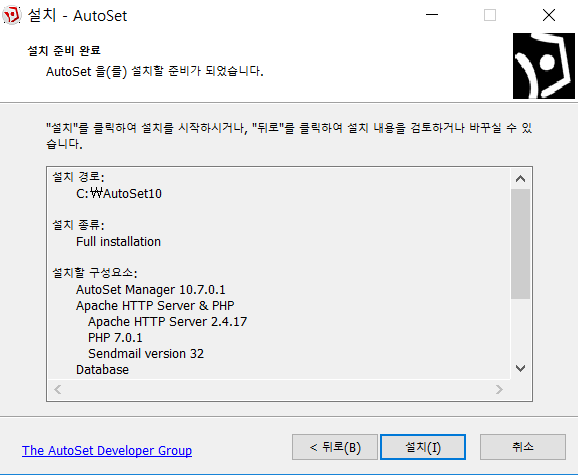Click the 설치 - AutoSet window title
The width and height of the screenshot is (578, 475).
point(77,15)
